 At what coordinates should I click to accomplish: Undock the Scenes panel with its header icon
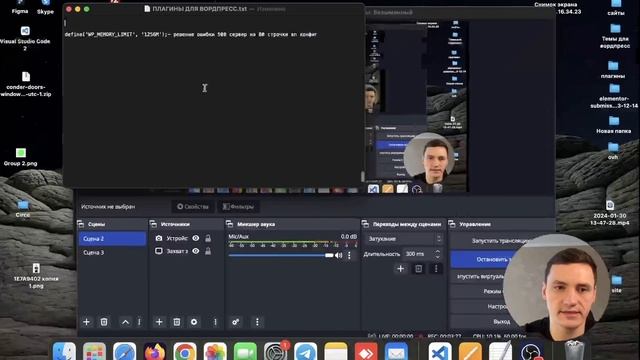click(80, 224)
